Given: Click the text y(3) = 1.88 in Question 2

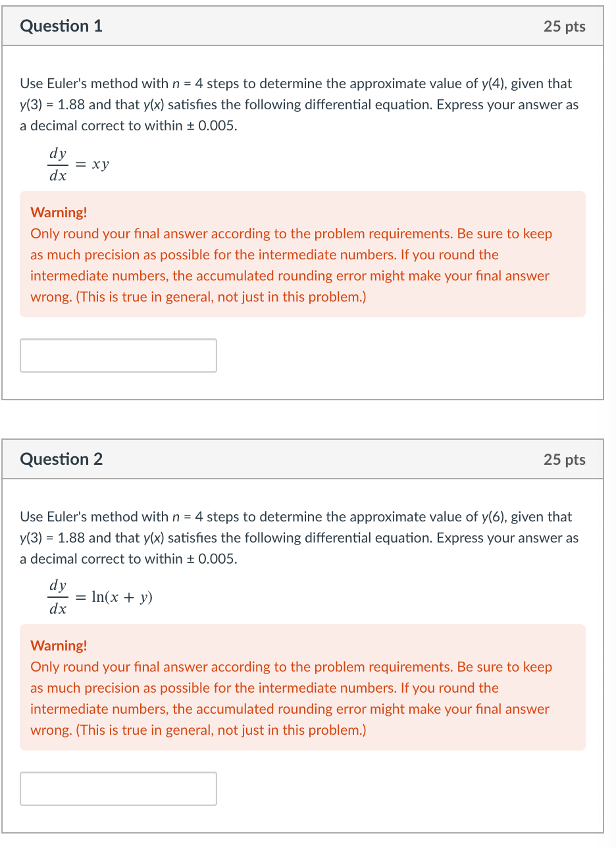Looking at the screenshot, I should pyautogui.click(x=53, y=537).
